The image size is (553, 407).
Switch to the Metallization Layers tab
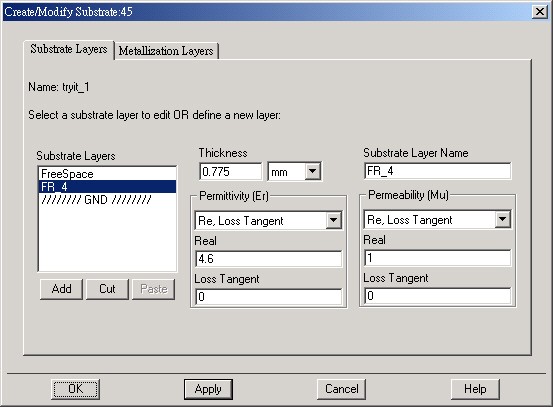click(166, 51)
